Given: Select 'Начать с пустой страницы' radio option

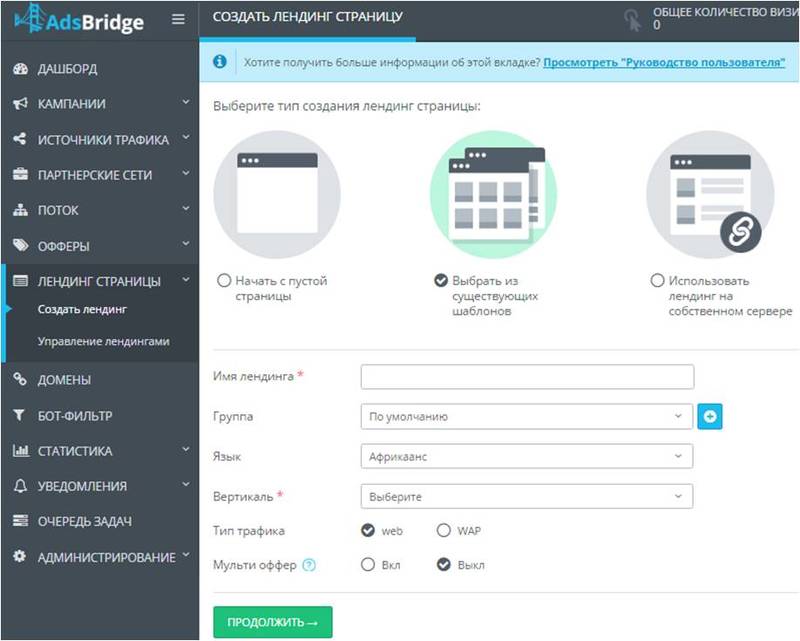Looking at the screenshot, I should [x=224, y=281].
